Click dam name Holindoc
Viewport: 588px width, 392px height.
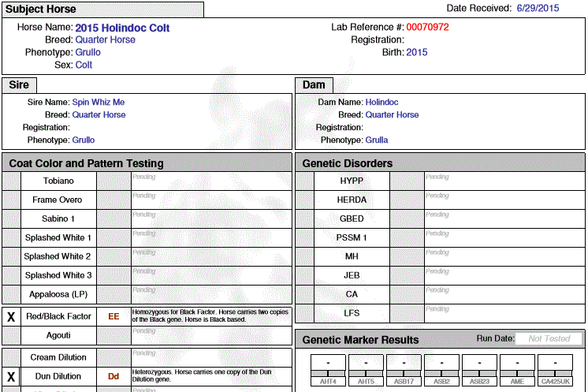(381, 102)
